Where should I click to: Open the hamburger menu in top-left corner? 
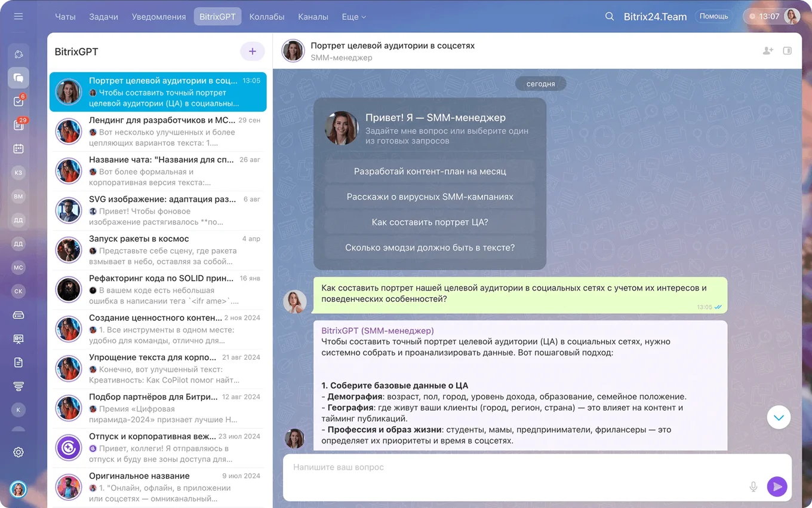(x=19, y=16)
